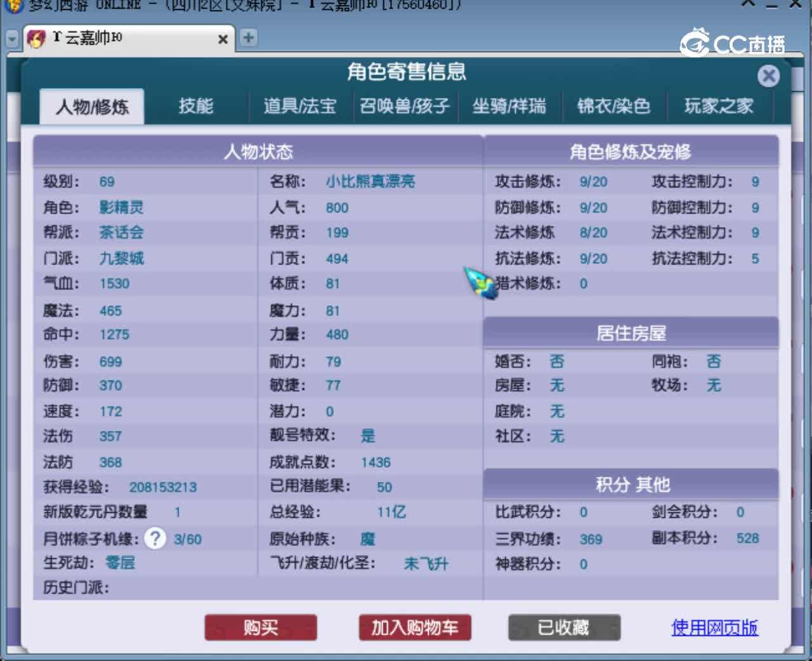The image size is (812, 661).
Task: Click the 靓号特效 value 是
Action: tap(368, 436)
